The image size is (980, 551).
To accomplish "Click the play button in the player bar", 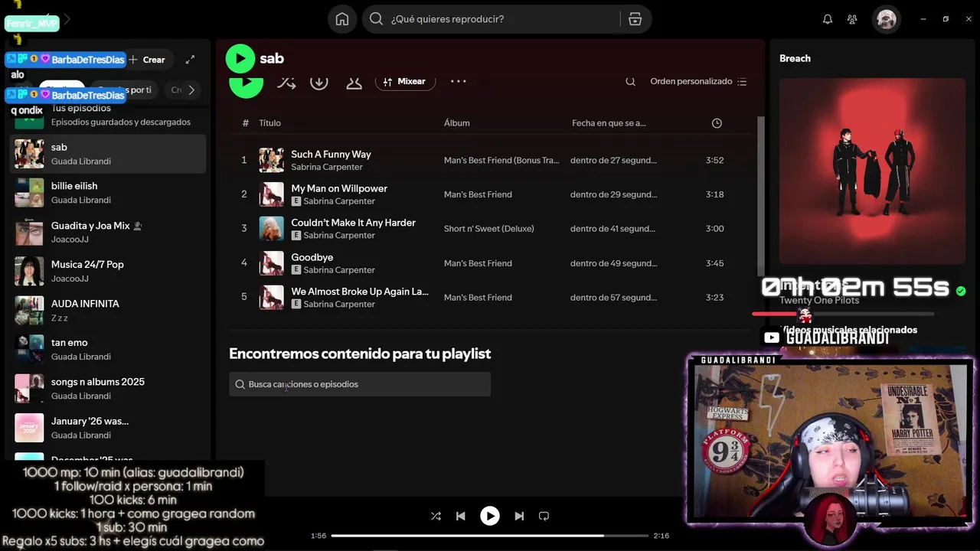I will click(x=490, y=516).
